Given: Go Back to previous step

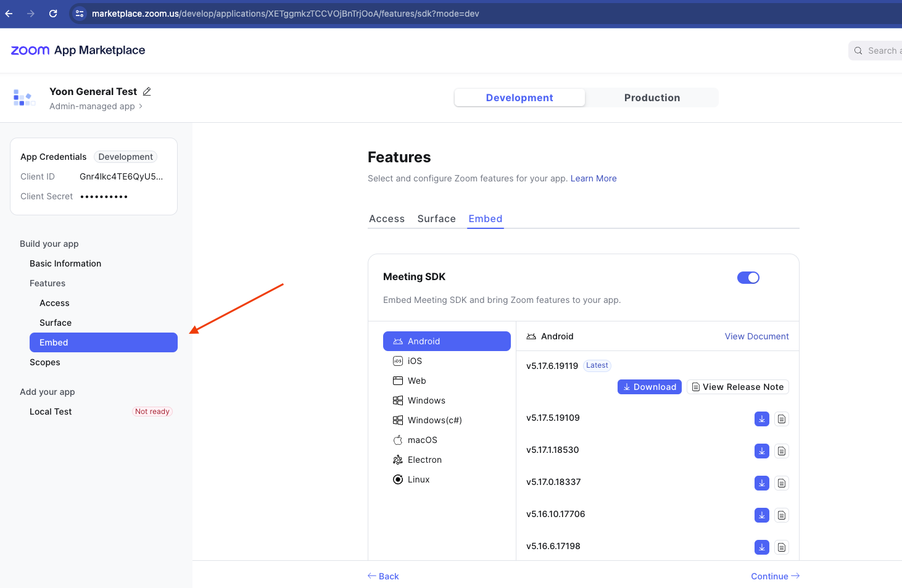Looking at the screenshot, I should pyautogui.click(x=383, y=576).
